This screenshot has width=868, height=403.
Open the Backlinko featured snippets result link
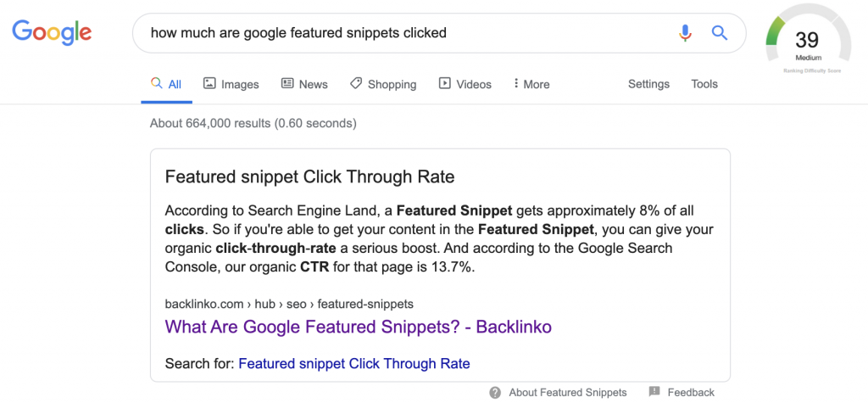click(x=359, y=327)
